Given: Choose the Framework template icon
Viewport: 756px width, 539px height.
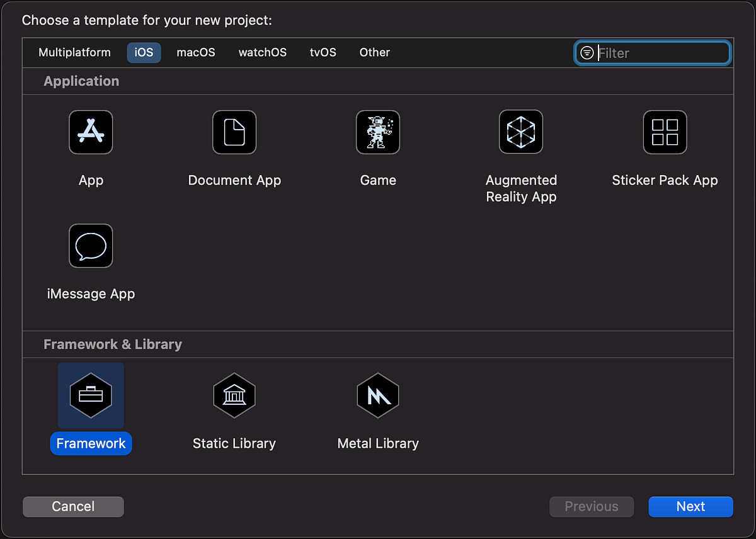Looking at the screenshot, I should (x=91, y=395).
